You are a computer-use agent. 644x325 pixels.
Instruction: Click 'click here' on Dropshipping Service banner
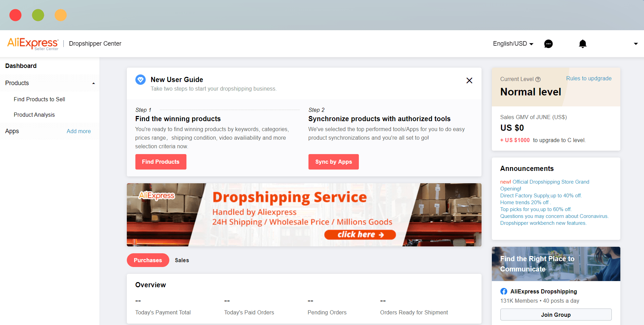pyautogui.click(x=360, y=235)
